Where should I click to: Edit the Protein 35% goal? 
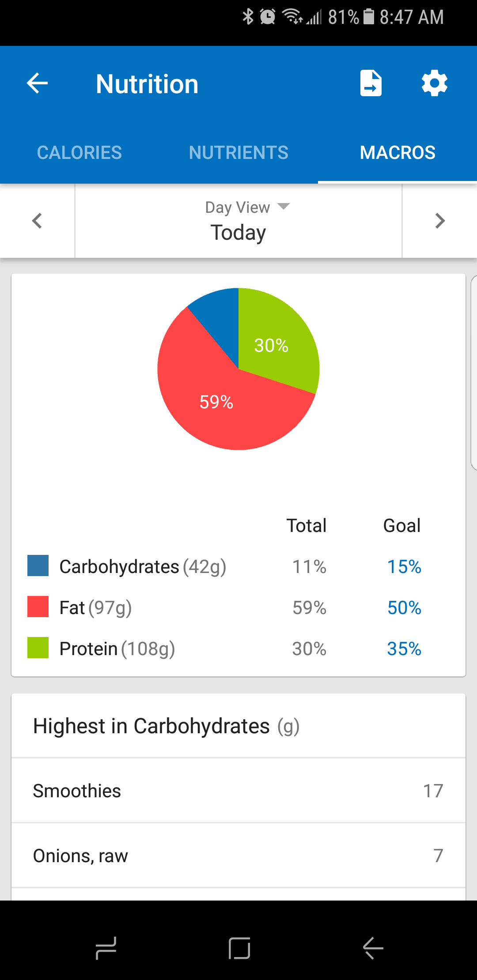[x=404, y=649]
